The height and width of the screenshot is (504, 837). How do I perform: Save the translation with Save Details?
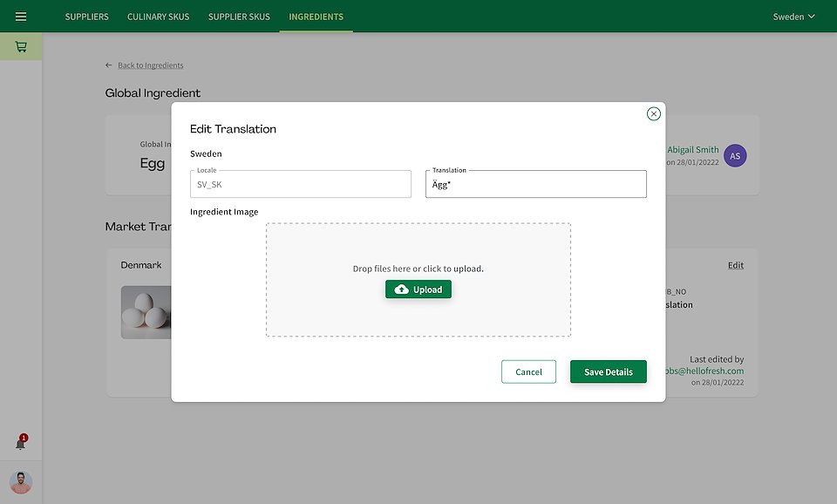608,371
